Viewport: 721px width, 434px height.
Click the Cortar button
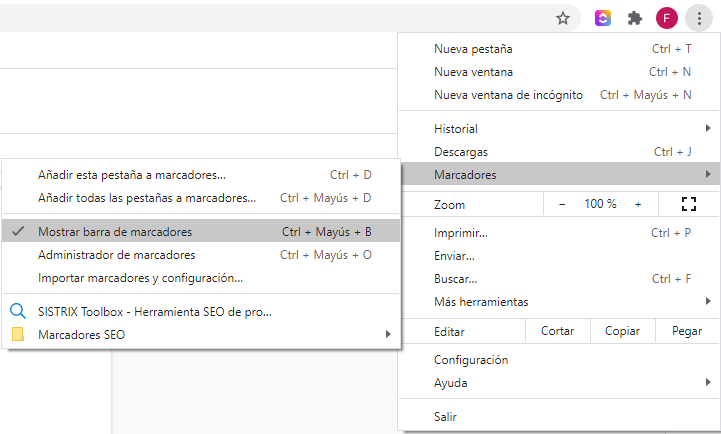click(557, 331)
